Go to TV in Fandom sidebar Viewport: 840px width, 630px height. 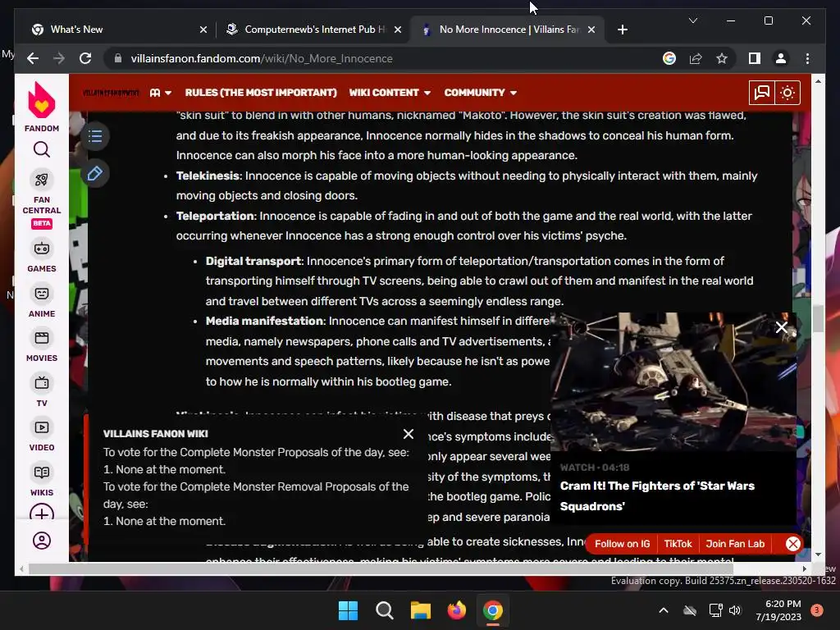[42, 391]
